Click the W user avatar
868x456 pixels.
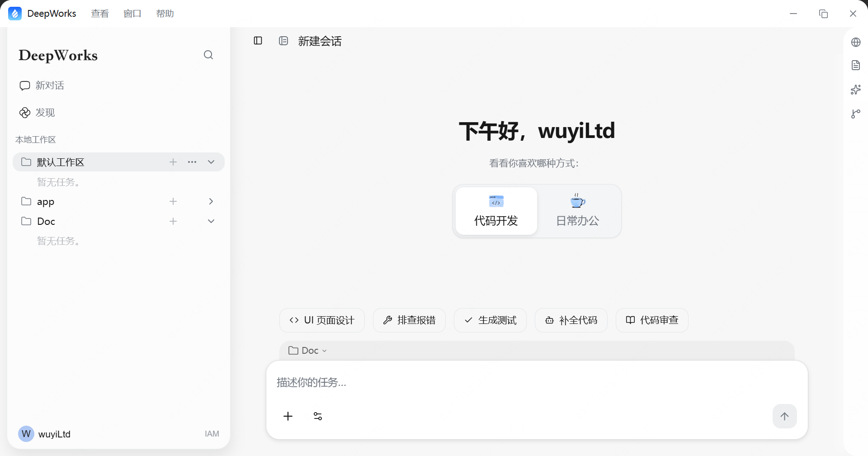(26, 434)
